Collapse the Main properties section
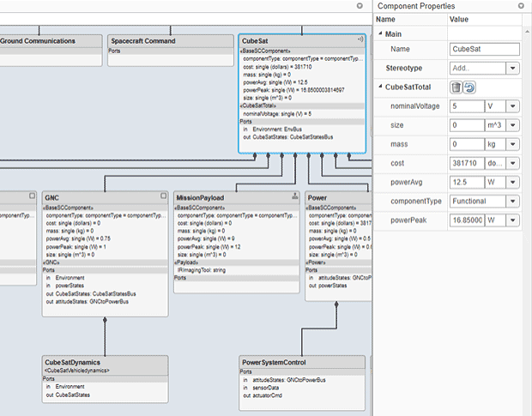This screenshot has width=532, height=416. coord(381,34)
